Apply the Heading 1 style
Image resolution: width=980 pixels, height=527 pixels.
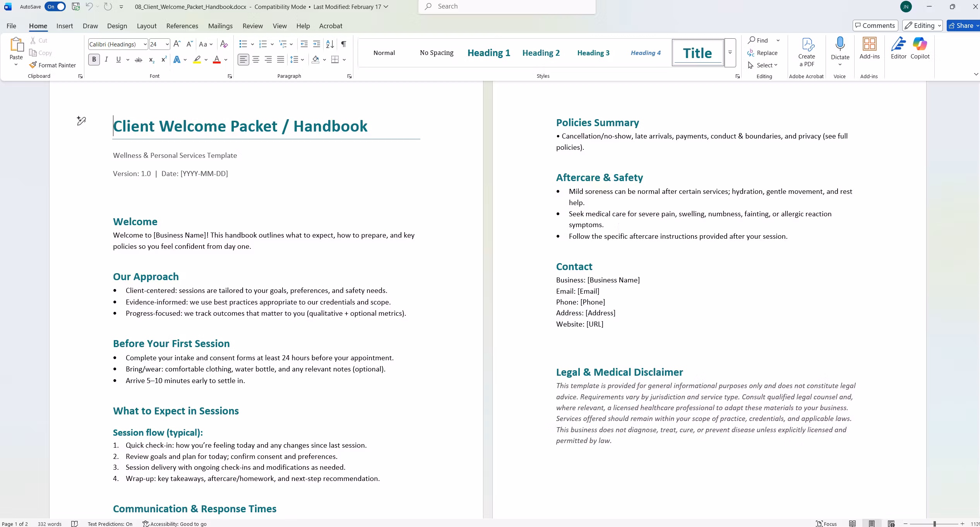(488, 53)
